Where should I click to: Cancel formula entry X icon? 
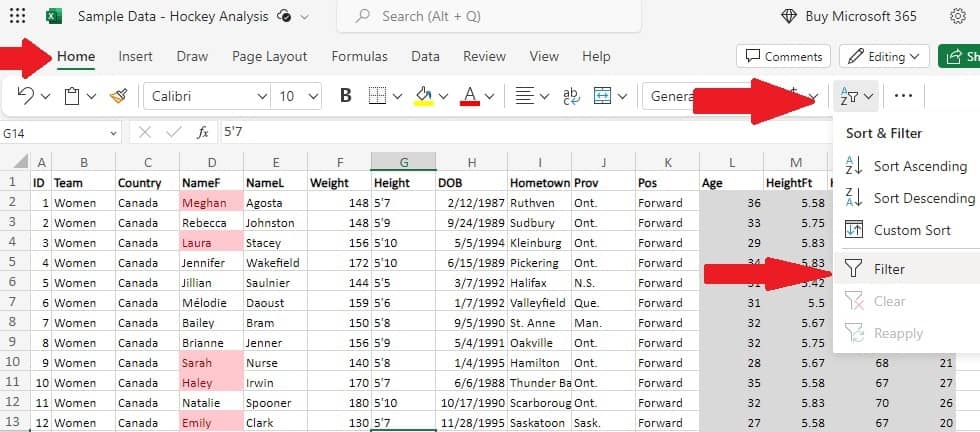tap(145, 133)
